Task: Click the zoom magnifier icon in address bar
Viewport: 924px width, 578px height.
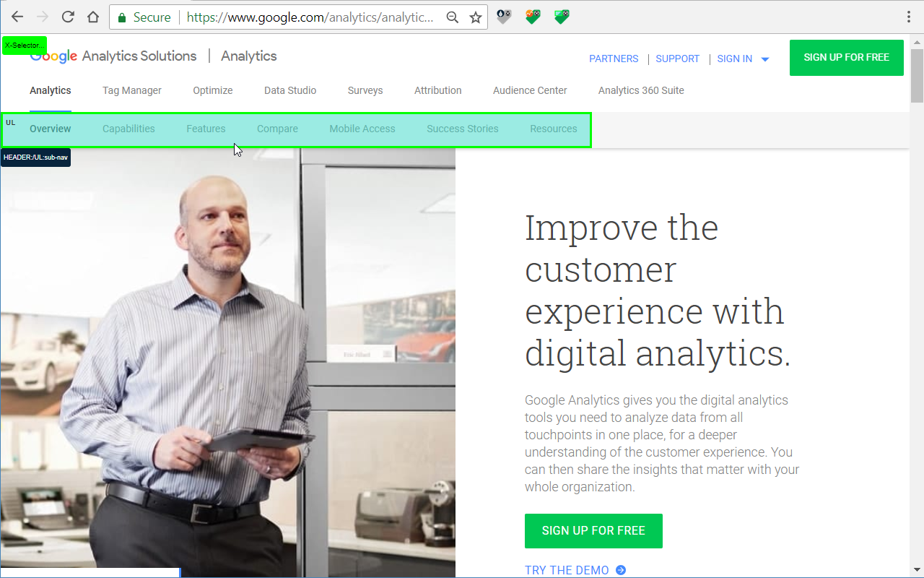Action: [453, 17]
